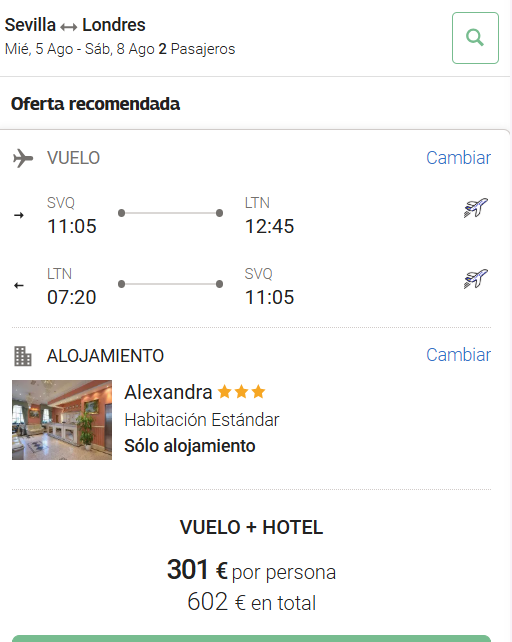Viewport: 512px width, 642px height.
Task: Click the return flight airline logo icon
Action: pyautogui.click(x=476, y=278)
